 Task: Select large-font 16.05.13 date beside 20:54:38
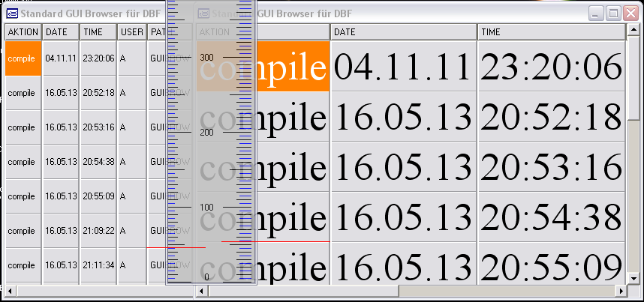point(403,217)
